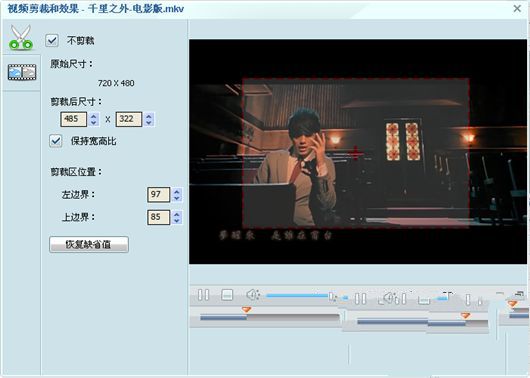Increase cropped height 322 with up arrow
The image size is (530, 378).
pos(149,116)
